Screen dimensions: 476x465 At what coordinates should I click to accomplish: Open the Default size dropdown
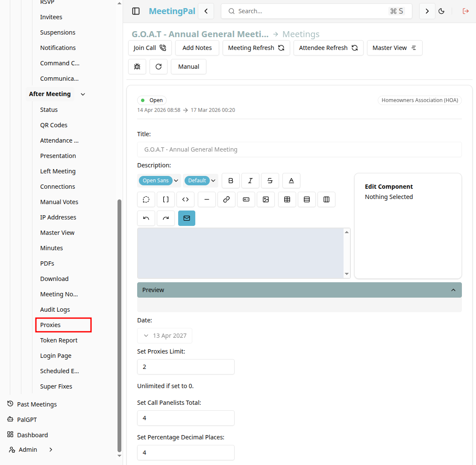point(200,181)
